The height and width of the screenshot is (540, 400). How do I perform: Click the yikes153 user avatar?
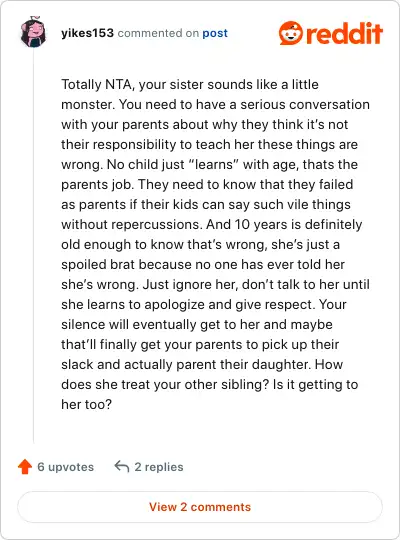click(x=33, y=32)
